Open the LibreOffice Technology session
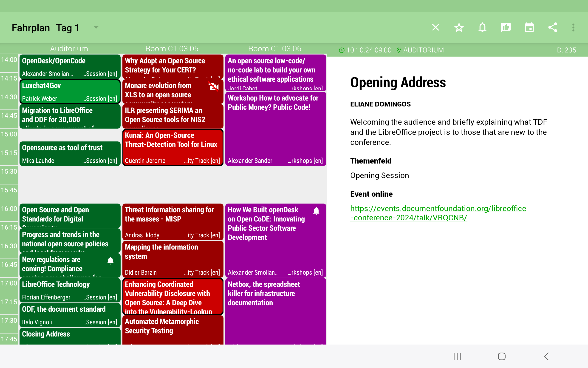The height and width of the screenshot is (368, 588). [70, 290]
